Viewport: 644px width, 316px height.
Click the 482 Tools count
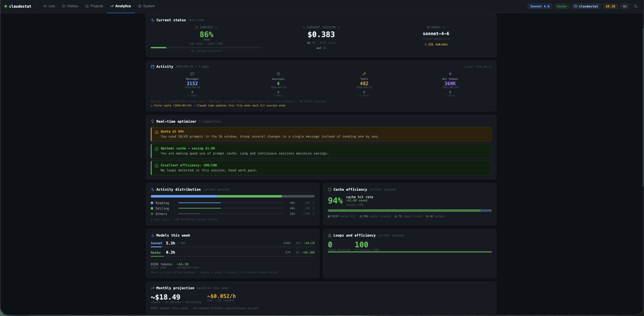[x=364, y=83]
